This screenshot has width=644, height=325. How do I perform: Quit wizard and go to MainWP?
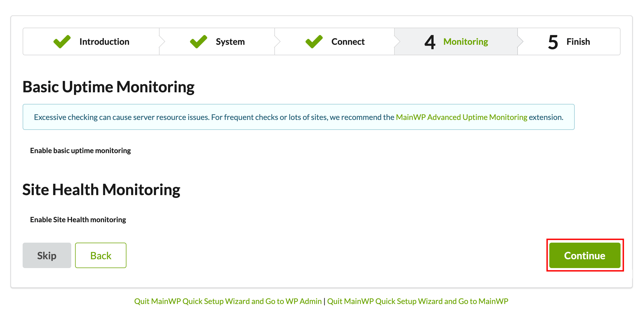point(418,301)
